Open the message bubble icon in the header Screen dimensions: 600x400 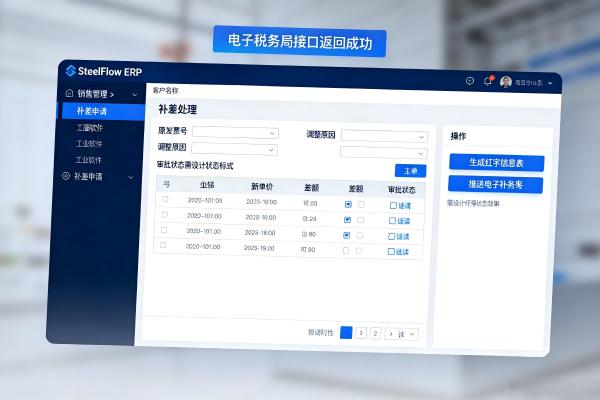click(x=470, y=81)
